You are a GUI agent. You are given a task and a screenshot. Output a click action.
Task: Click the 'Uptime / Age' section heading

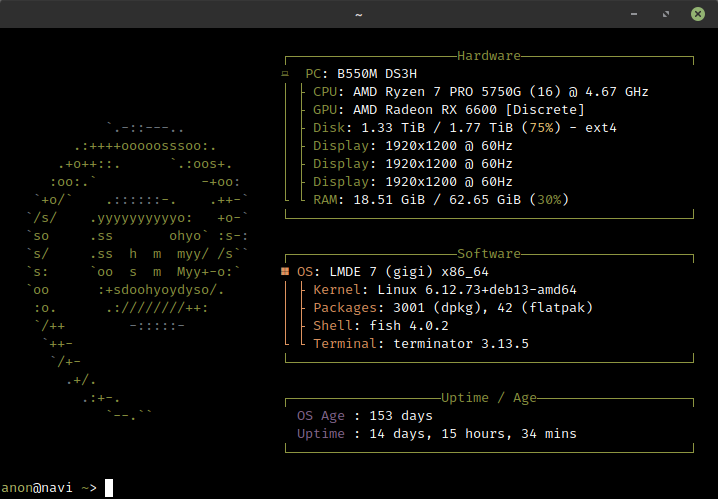pos(489,398)
